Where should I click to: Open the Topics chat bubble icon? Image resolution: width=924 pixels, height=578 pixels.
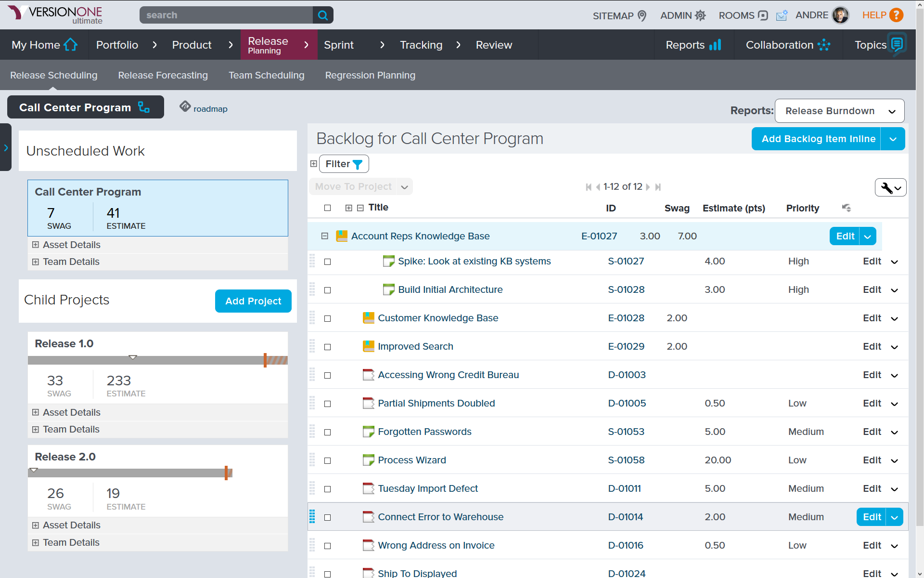[897, 45]
